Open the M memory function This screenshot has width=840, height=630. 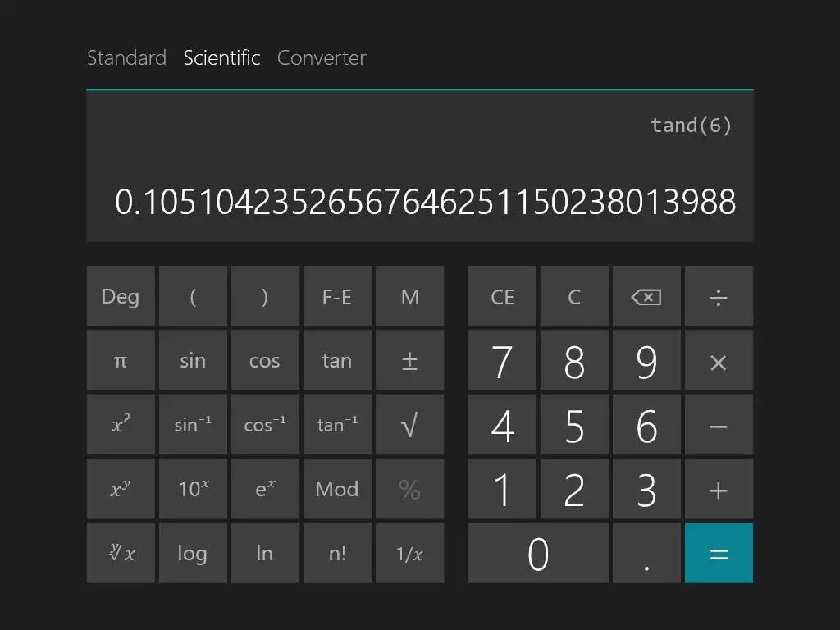(409, 297)
